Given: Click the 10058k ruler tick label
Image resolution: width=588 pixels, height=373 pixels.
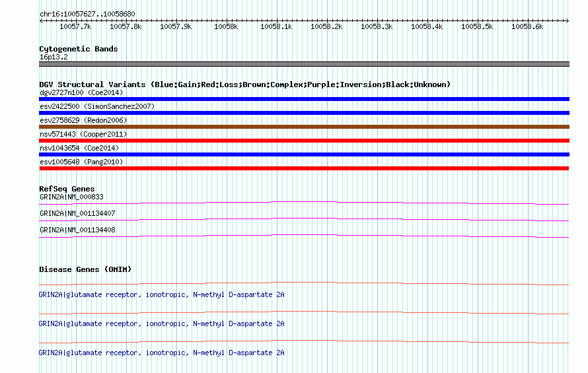Looking at the screenshot, I should [x=226, y=26].
